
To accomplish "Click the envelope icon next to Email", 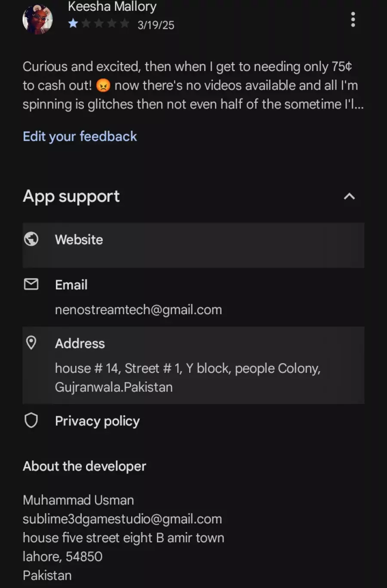I will tap(31, 284).
